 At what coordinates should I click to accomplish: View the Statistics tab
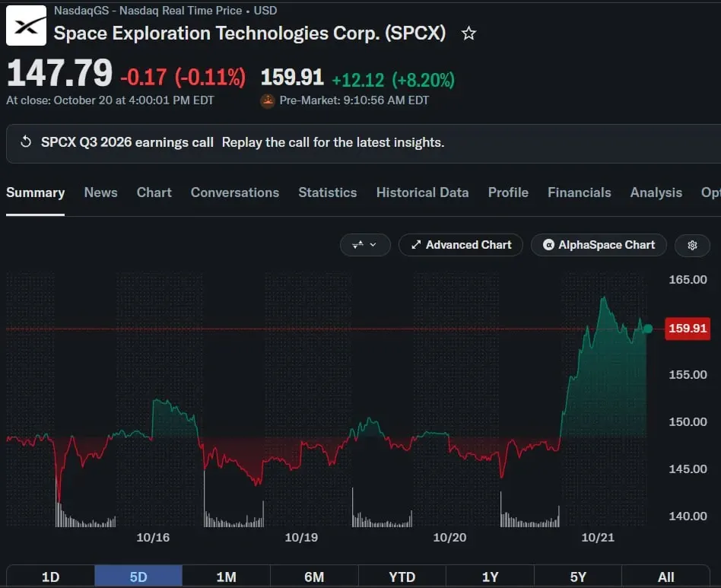pos(327,192)
